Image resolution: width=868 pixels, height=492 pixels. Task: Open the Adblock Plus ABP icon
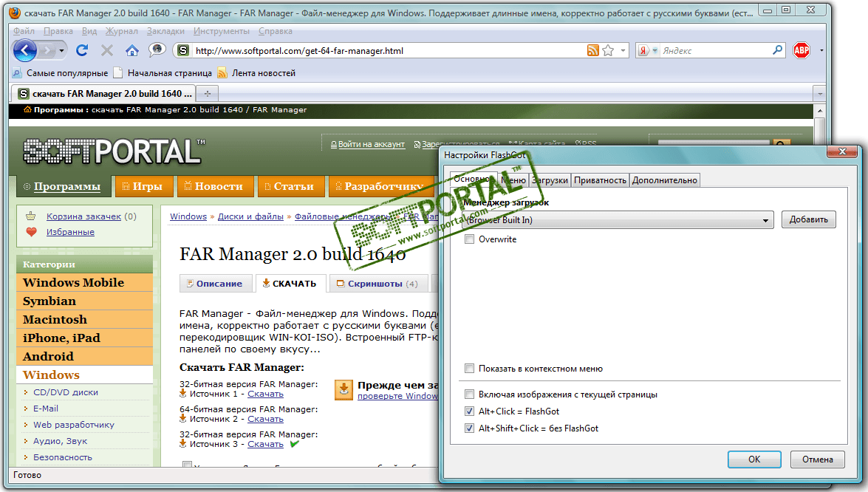click(801, 50)
